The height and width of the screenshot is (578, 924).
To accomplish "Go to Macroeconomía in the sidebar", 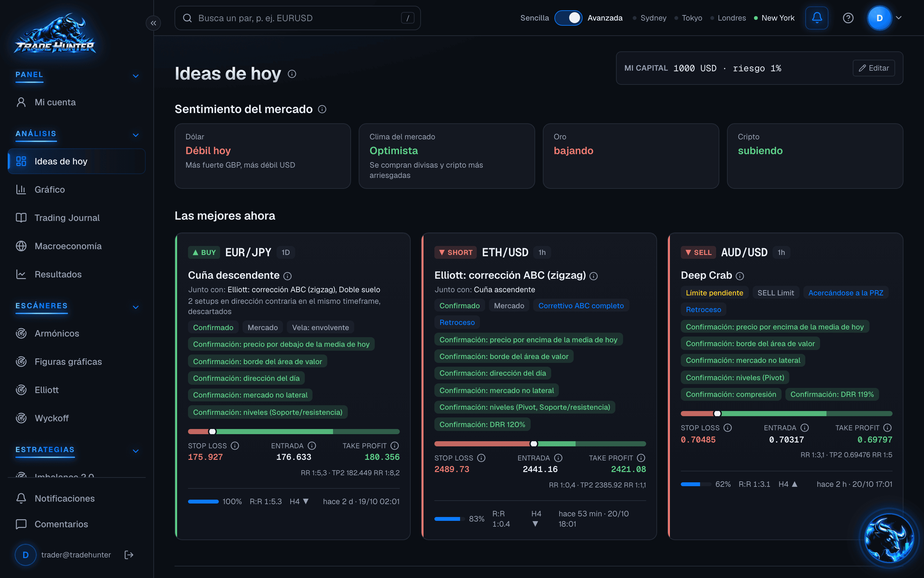I will [x=76, y=246].
